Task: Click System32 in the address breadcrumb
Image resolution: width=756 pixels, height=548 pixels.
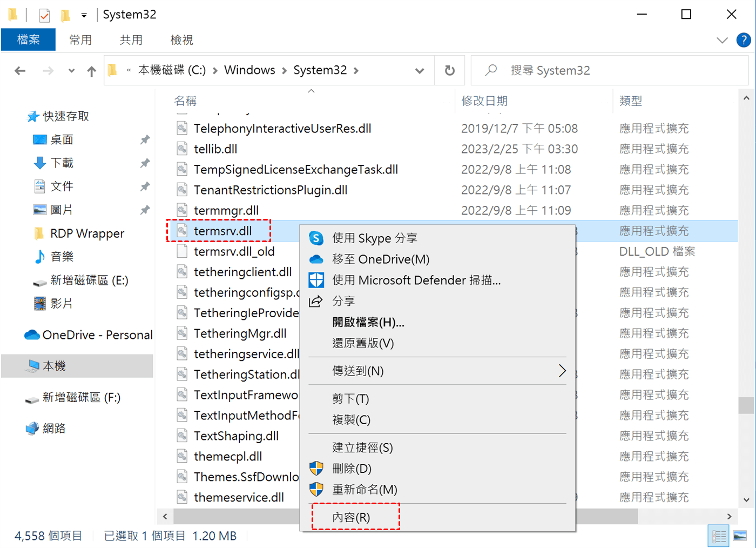Action: (320, 70)
